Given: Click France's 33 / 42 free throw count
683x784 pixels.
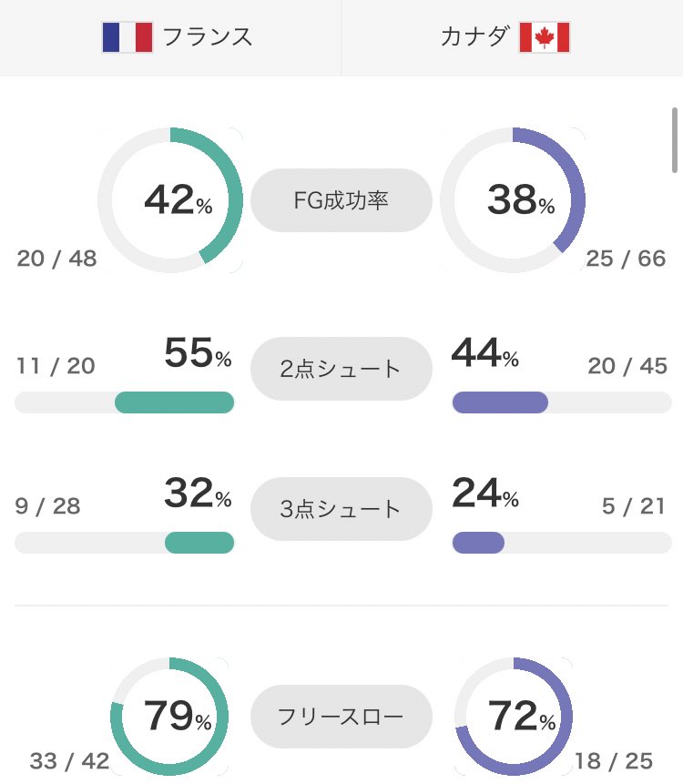Looking at the screenshot, I should (69, 761).
